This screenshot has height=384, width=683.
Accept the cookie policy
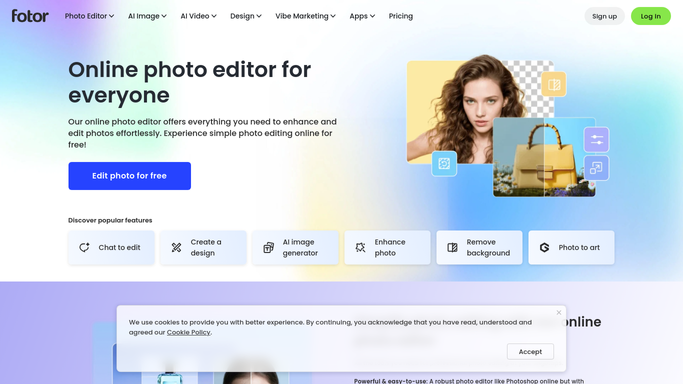pos(530,352)
